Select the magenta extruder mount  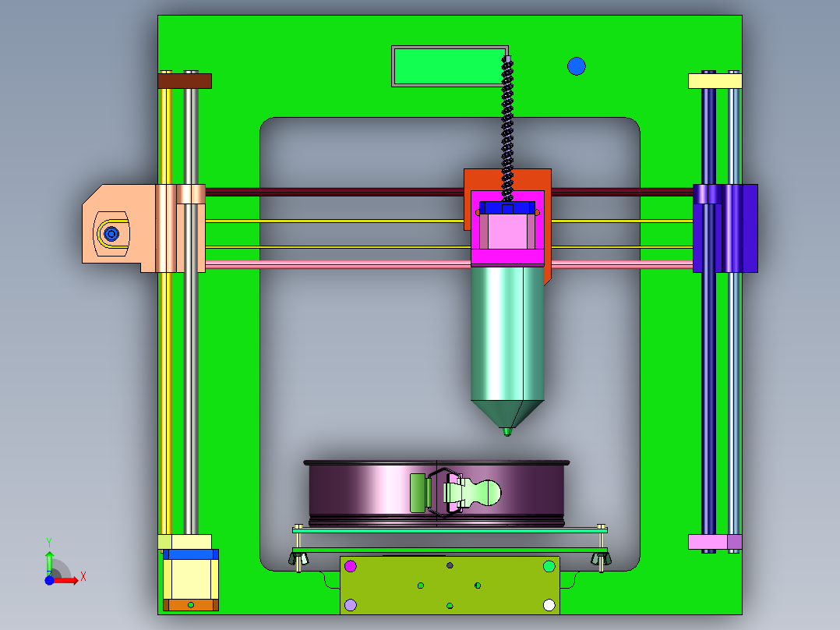tap(507, 257)
